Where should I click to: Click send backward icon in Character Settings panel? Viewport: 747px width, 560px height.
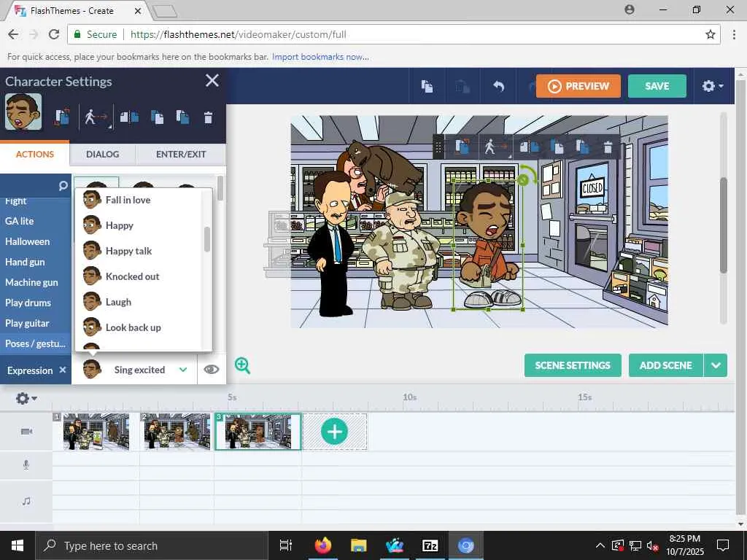(182, 117)
